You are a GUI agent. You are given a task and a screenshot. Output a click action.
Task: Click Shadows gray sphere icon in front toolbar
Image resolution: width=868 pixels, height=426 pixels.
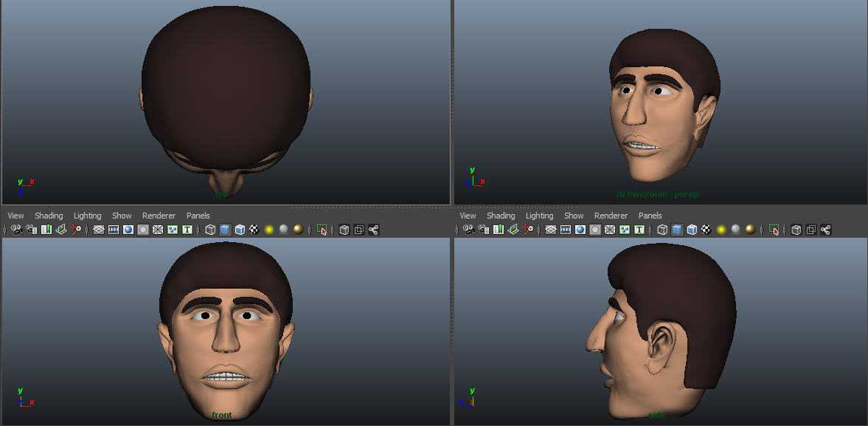coord(284,230)
